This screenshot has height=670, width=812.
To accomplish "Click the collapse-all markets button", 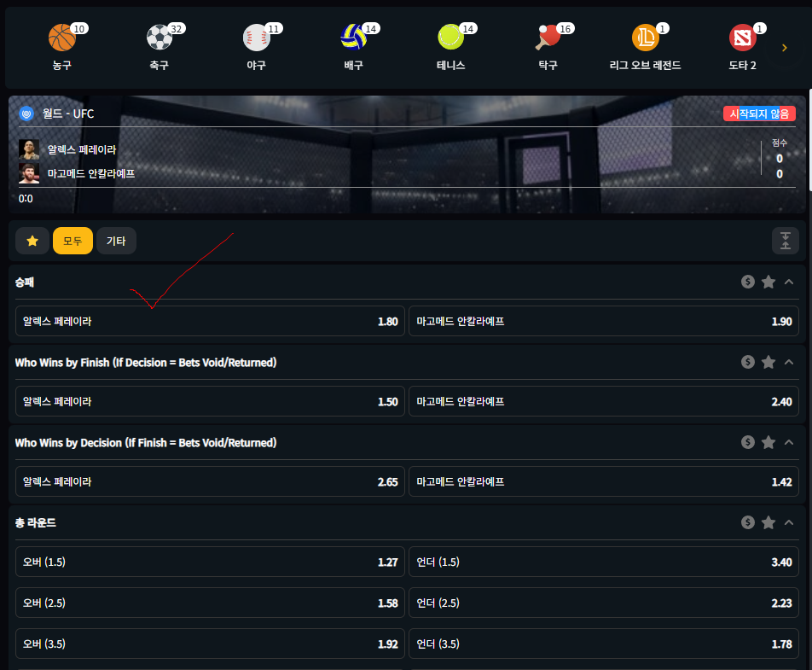I will [x=785, y=241].
